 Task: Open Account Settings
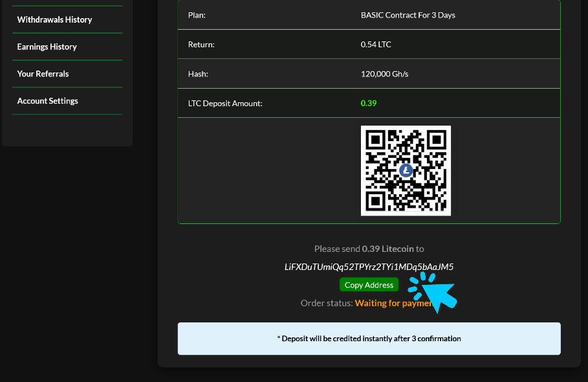coord(47,101)
